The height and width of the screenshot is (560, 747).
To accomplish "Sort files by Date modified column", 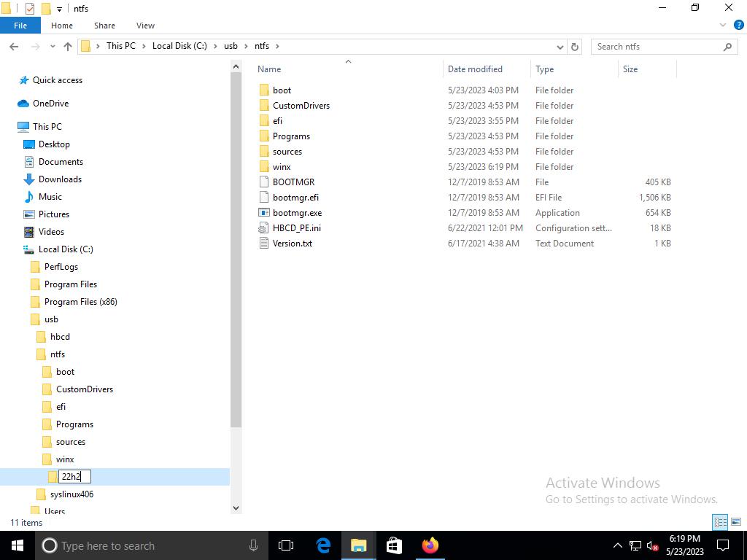I will coord(475,69).
